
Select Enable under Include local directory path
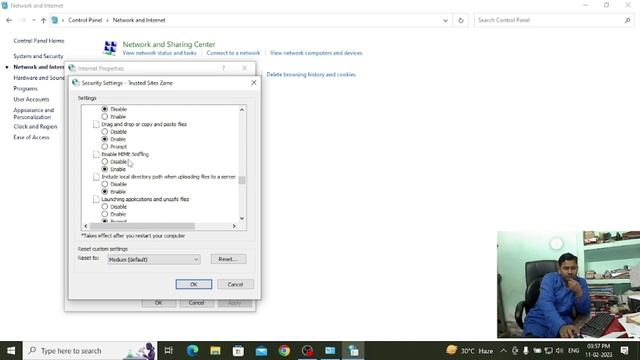[x=105, y=191]
